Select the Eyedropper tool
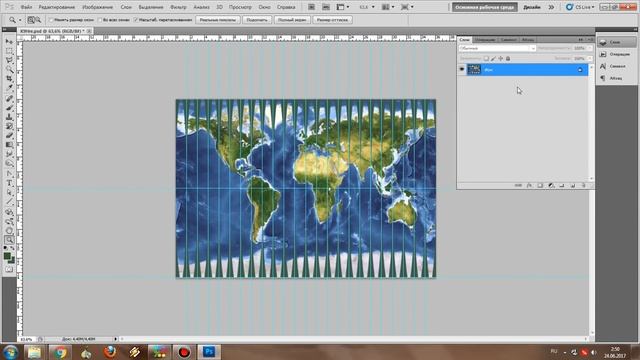 (x=9, y=88)
